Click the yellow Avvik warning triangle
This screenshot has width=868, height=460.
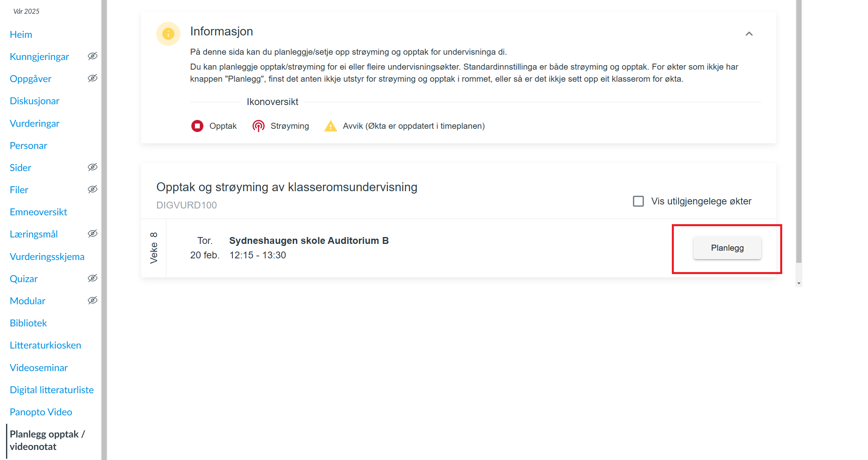pyautogui.click(x=330, y=126)
